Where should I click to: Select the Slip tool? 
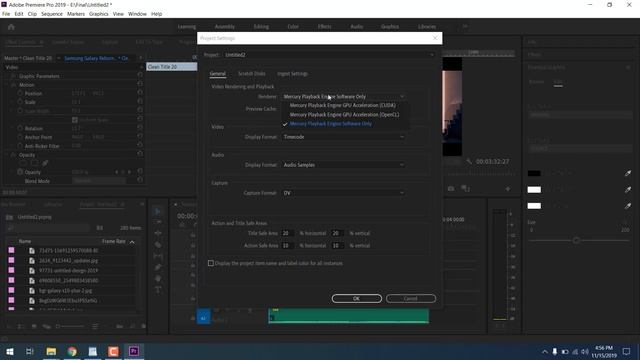point(158,256)
